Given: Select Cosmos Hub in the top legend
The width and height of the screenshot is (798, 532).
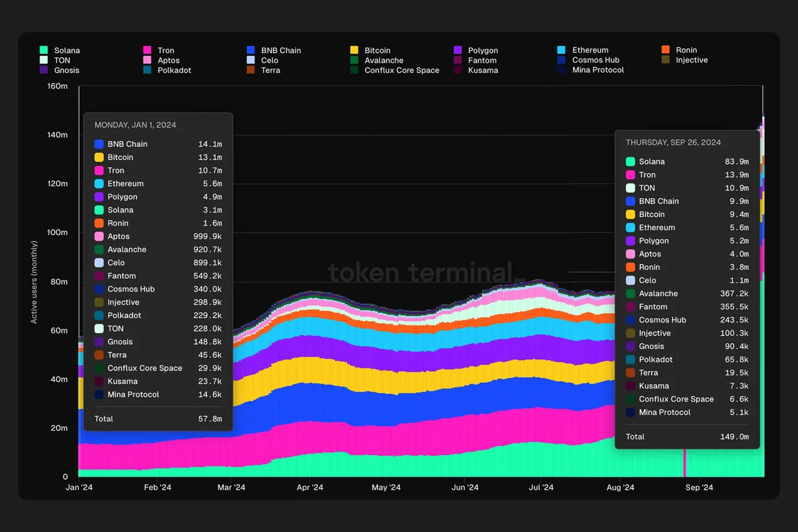Looking at the screenshot, I should [588, 60].
